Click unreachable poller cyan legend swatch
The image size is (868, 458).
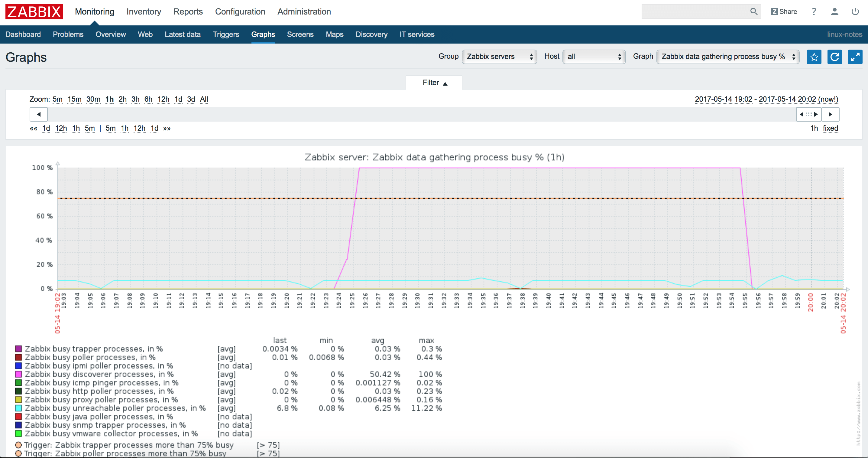[18, 408]
